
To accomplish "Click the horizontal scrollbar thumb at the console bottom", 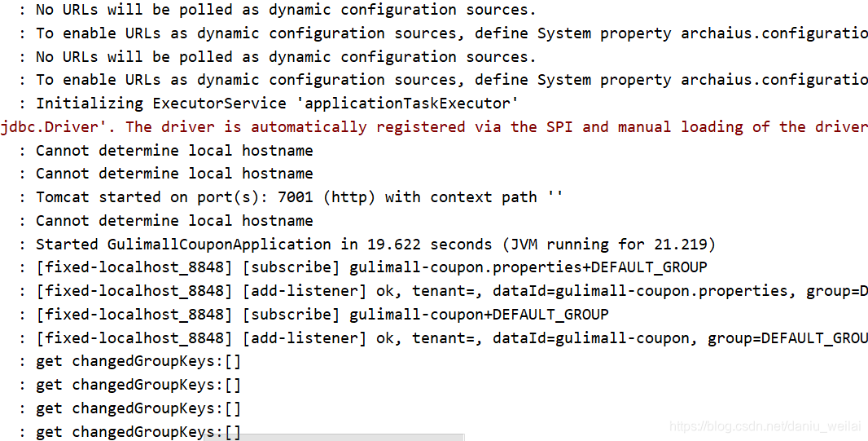I will tap(334, 438).
